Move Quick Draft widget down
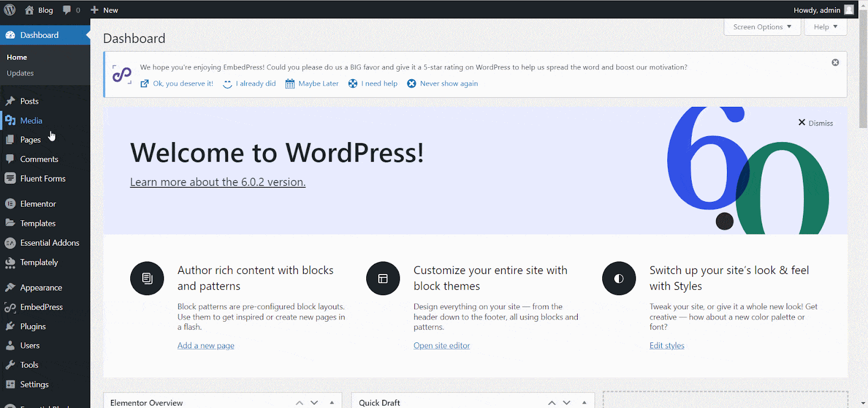868x408 pixels. coord(566,403)
